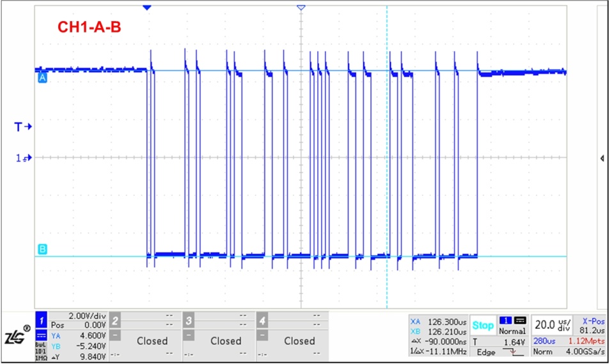Click the X-Pos 81.2us readout
Viewport: 610px width, 364px height.
tap(590, 326)
